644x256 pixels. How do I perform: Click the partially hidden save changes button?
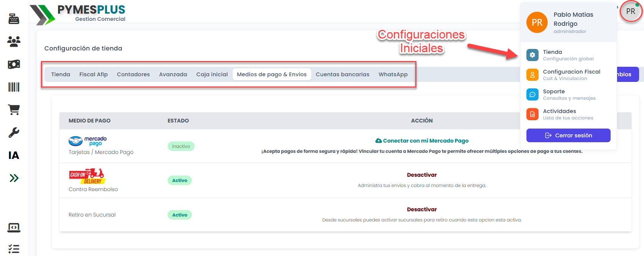pos(628,74)
